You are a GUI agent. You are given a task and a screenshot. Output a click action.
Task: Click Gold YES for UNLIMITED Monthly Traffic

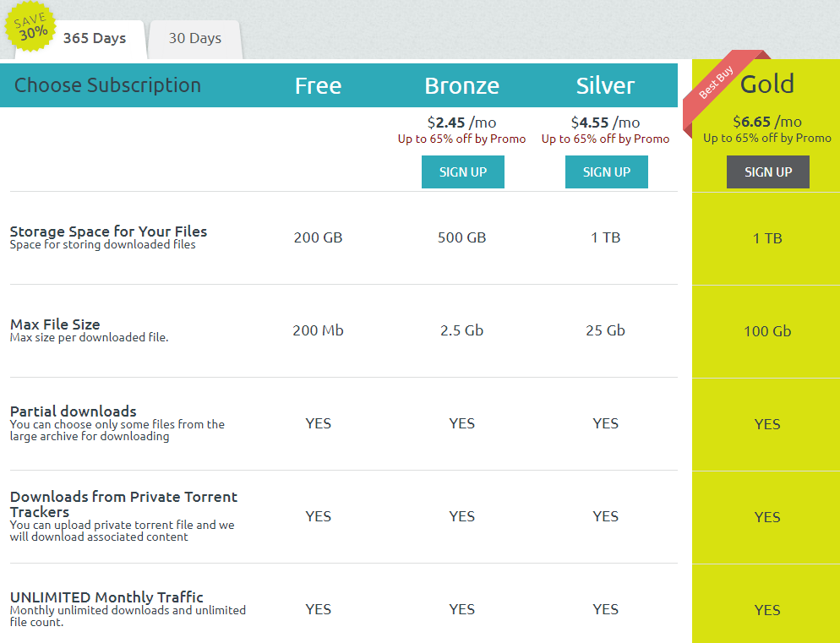(767, 610)
